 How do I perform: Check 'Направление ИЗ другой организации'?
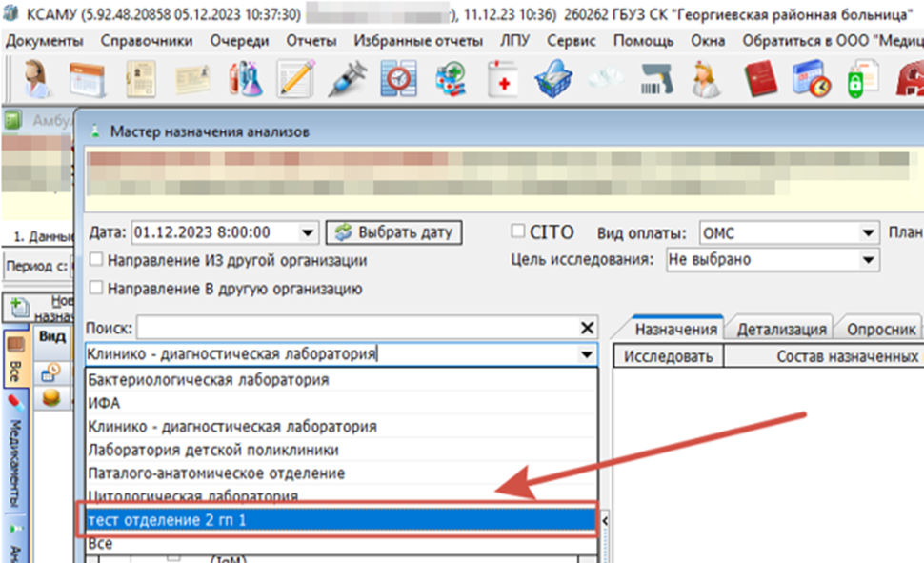coord(96,260)
